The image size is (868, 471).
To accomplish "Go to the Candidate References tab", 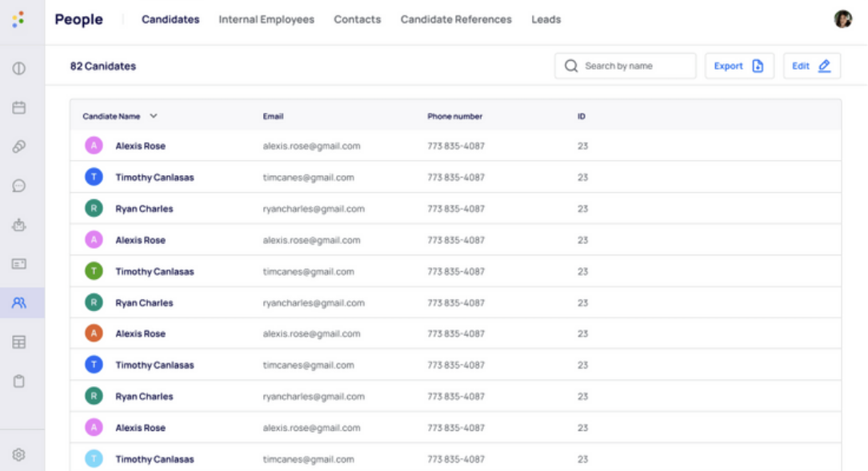I will 456,19.
